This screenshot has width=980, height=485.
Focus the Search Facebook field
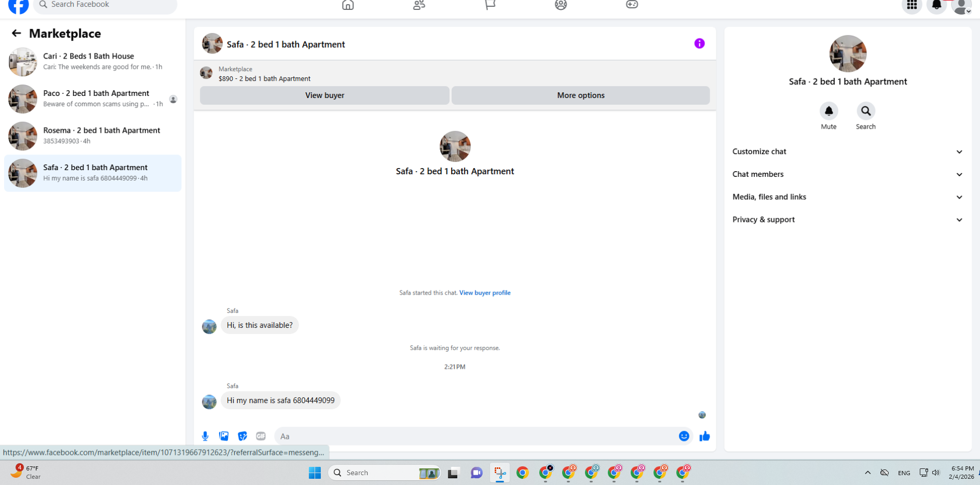click(x=105, y=5)
